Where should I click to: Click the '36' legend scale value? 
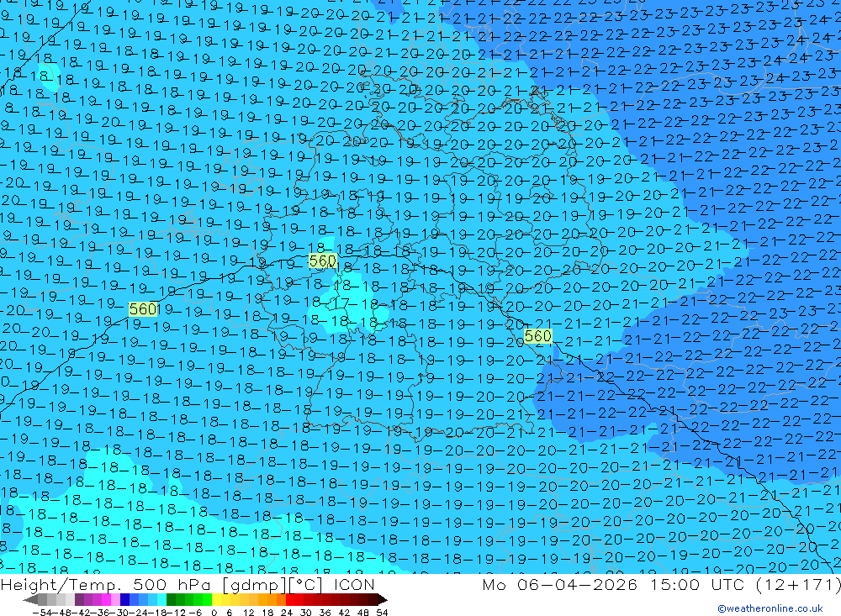[325, 613]
